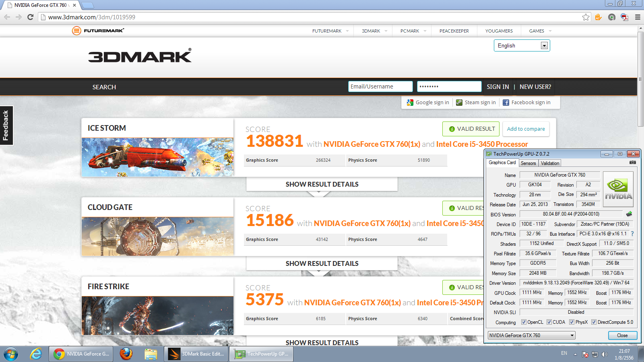Viewport: 644px width, 362px height.
Task: Reload the 3DMark page
Action: (x=30, y=17)
